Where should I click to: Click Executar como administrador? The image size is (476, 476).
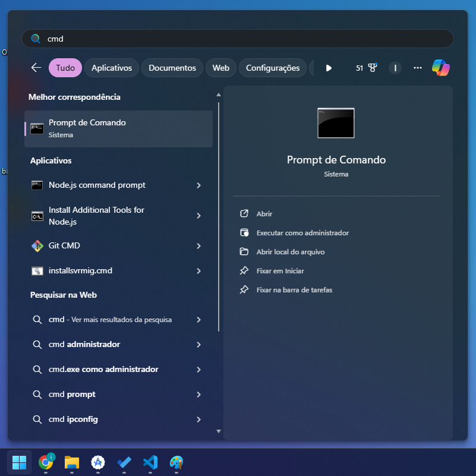click(302, 233)
